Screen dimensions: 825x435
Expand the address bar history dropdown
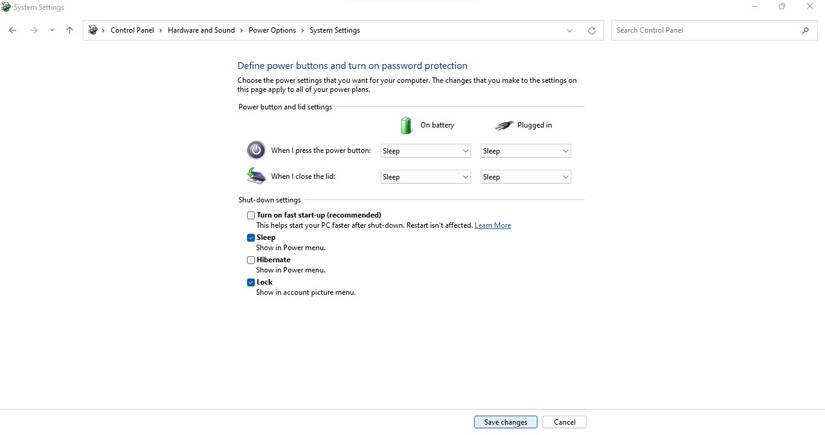pos(569,31)
